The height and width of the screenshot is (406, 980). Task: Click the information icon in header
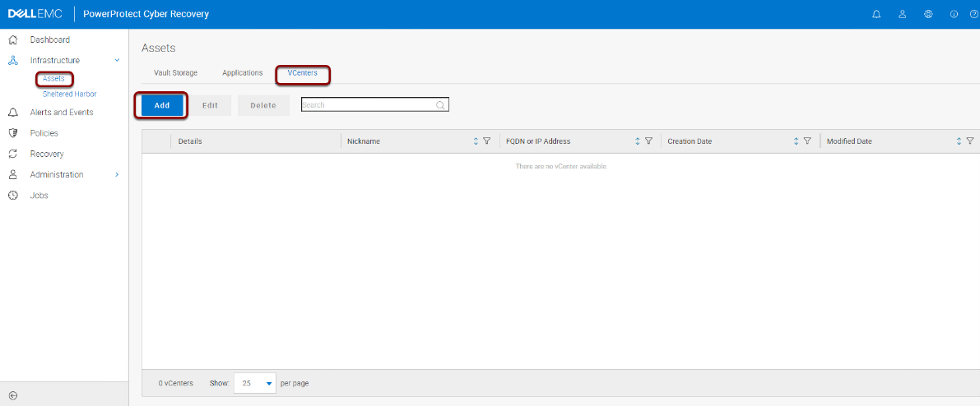(954, 14)
